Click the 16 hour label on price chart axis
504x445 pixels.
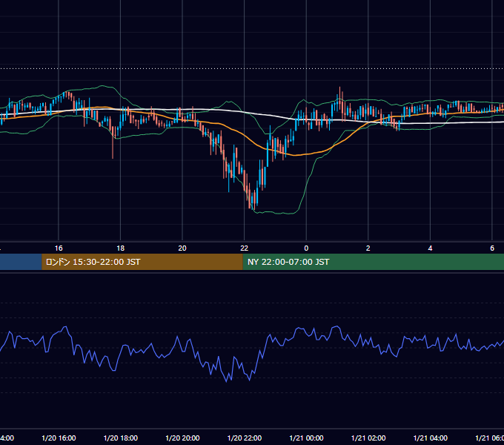point(59,248)
